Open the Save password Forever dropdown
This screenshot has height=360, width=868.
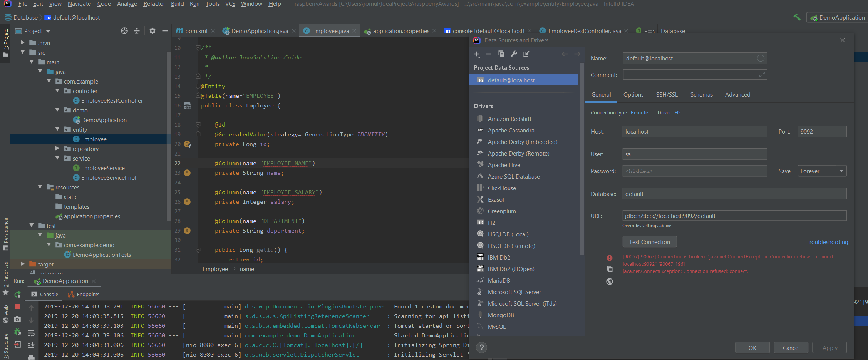822,171
